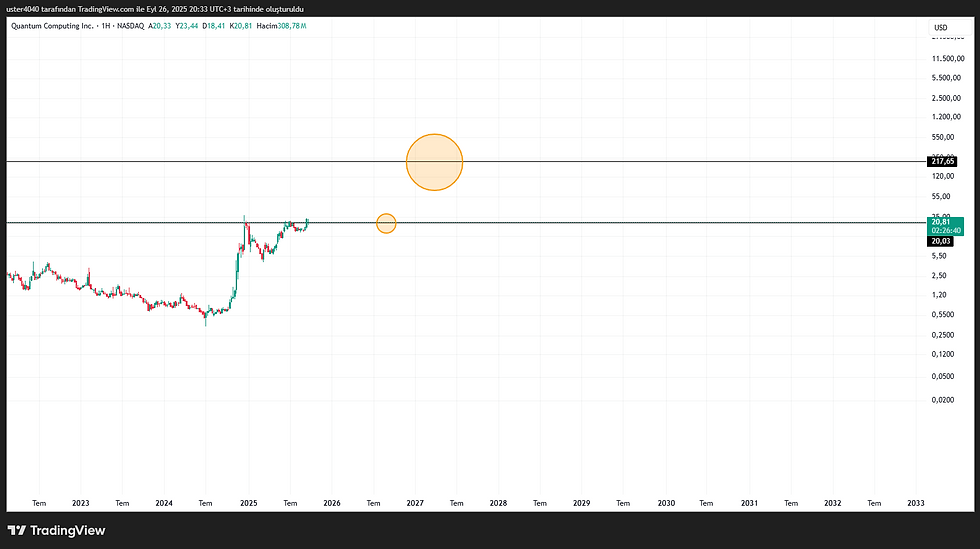980x549 pixels.
Task: Click the 217,65 price line label
Action: point(942,161)
